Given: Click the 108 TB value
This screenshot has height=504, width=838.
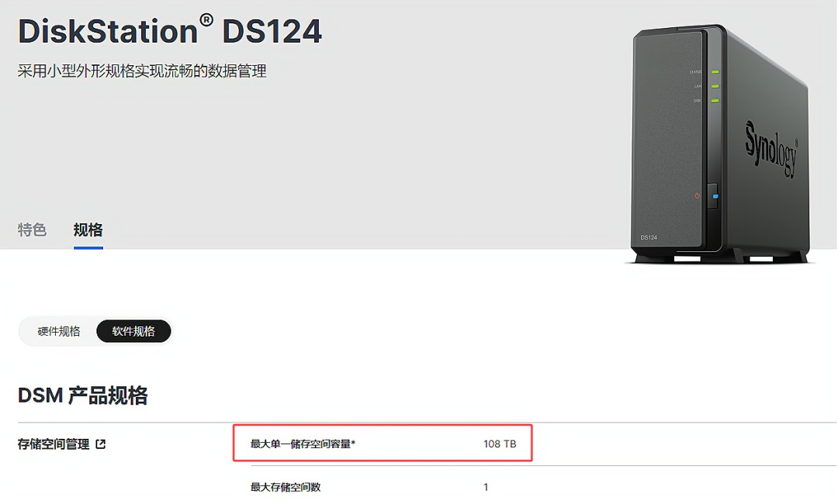Looking at the screenshot, I should click(x=500, y=444).
